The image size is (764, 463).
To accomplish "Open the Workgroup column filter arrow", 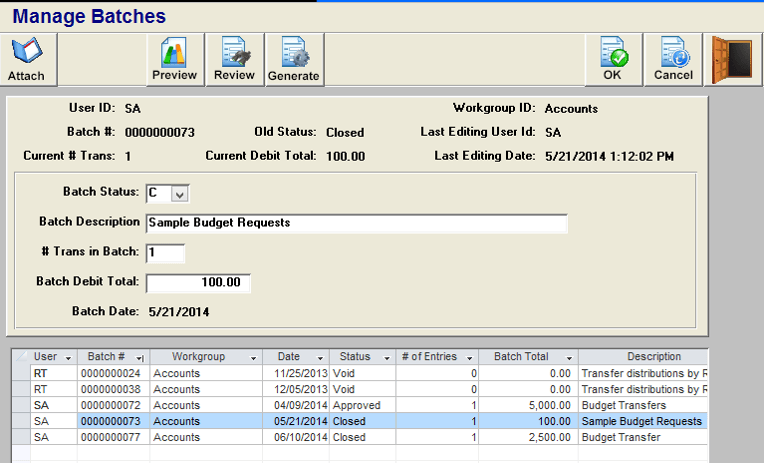I will 253,358.
